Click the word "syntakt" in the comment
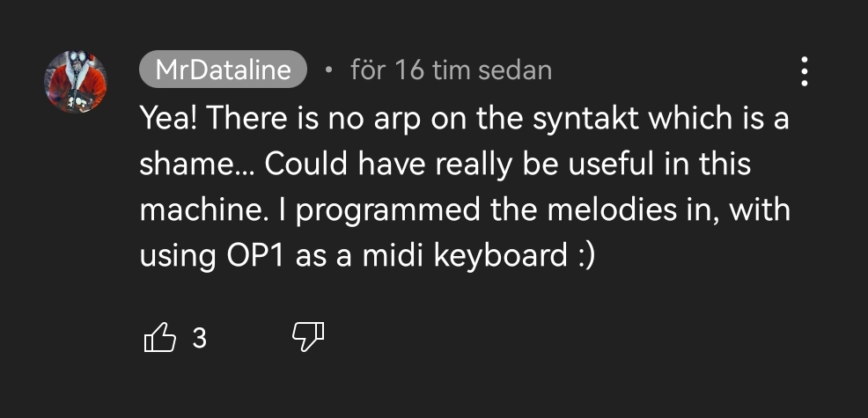Screen dimensions: 868x418 coord(583,120)
